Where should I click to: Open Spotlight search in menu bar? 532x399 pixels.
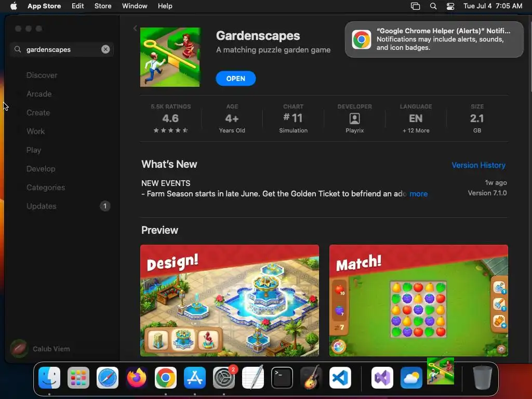433,6
